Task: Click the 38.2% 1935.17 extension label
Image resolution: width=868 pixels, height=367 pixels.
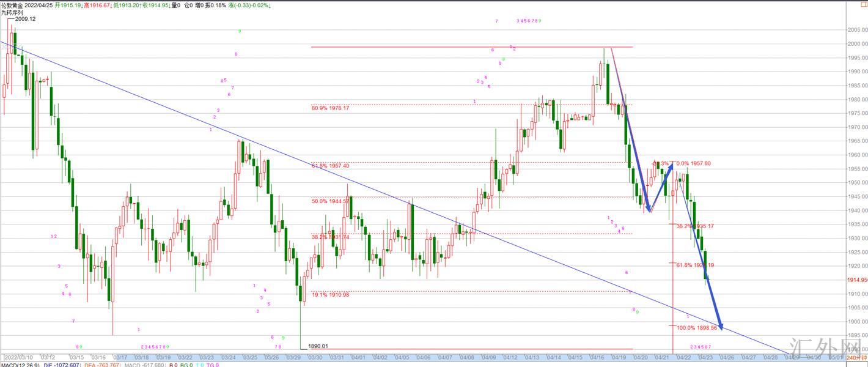Action: point(695,226)
